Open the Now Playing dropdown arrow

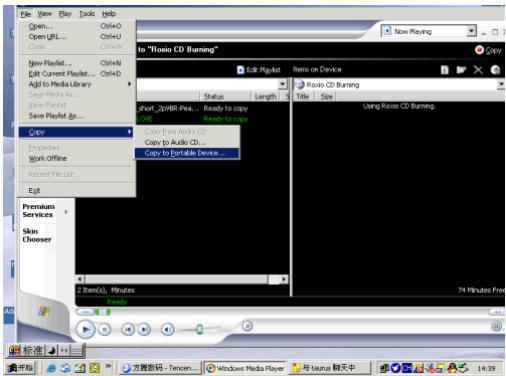471,31
